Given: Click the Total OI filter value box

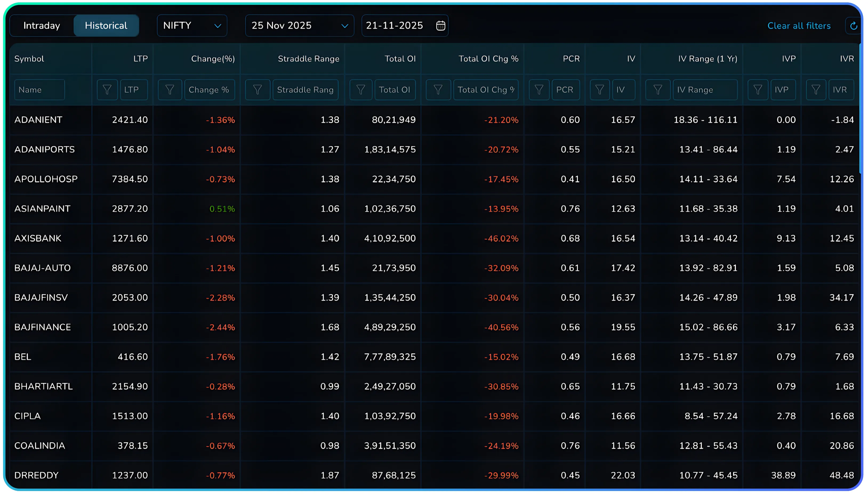Looking at the screenshot, I should [395, 90].
